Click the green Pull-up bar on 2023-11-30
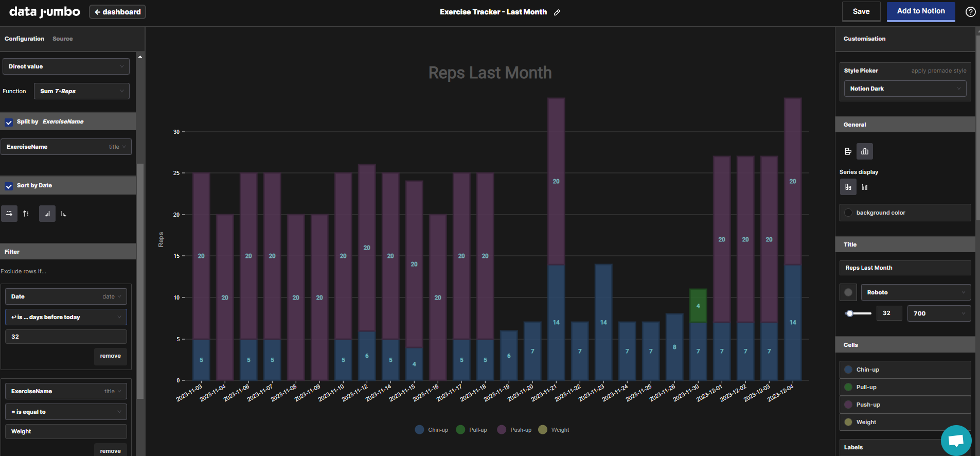Viewport: 980px width, 456px height. [698, 306]
